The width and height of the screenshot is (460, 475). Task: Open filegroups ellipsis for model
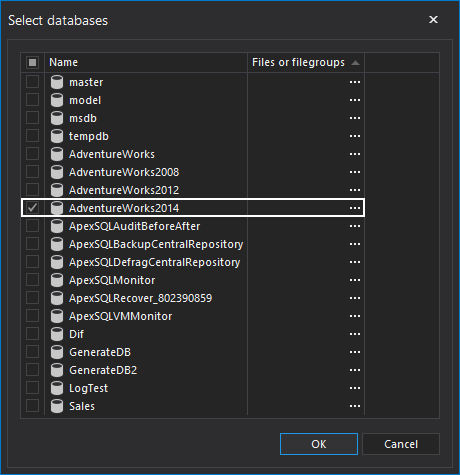(x=355, y=100)
